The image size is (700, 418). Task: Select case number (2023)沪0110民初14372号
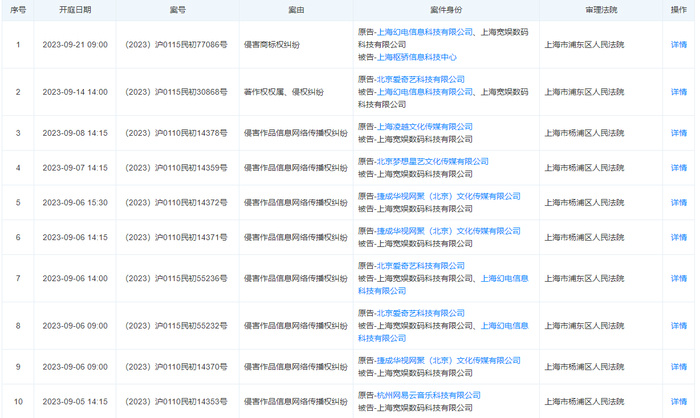click(x=176, y=203)
